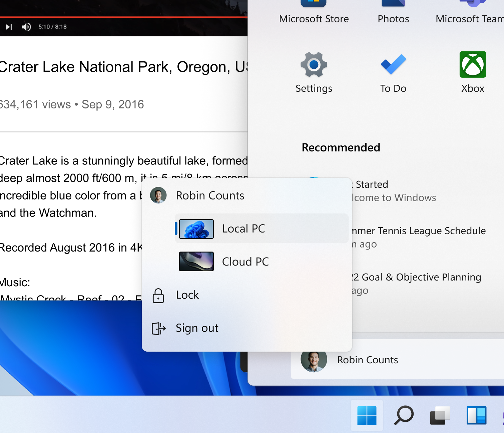Open Widgets from the taskbar
This screenshot has height=433, width=504.
476,415
